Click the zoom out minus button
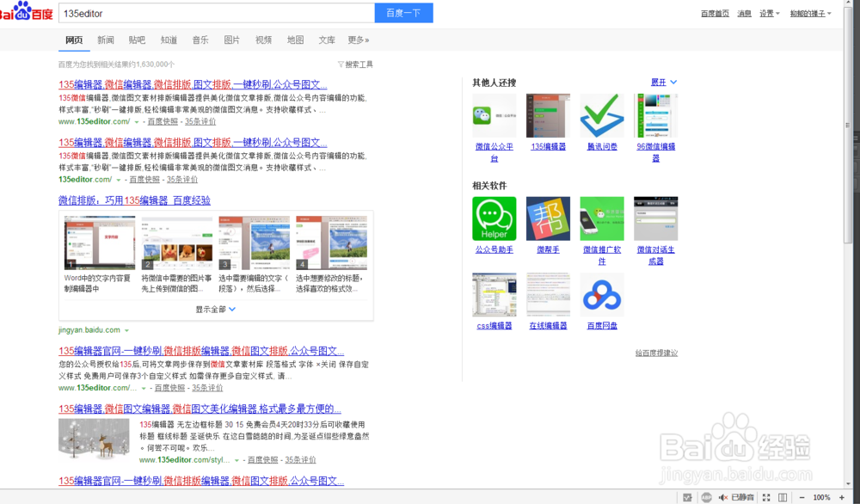The image size is (860, 504). 802,497
